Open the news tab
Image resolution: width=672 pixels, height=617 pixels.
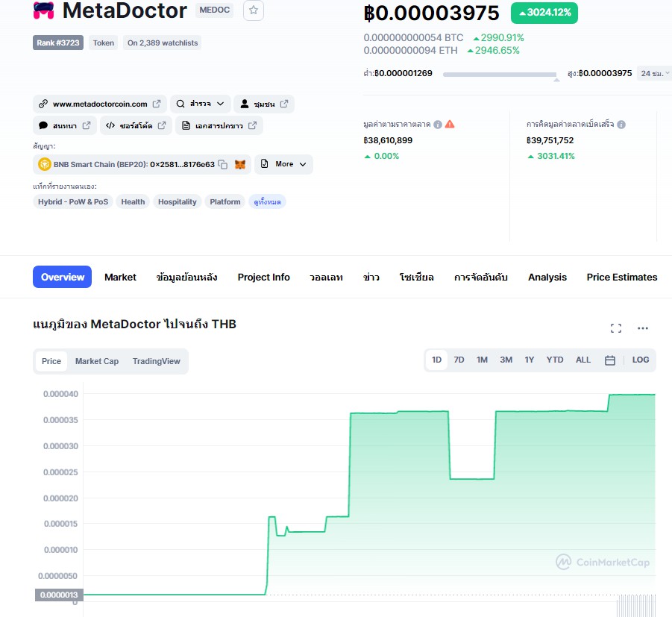coord(371,278)
